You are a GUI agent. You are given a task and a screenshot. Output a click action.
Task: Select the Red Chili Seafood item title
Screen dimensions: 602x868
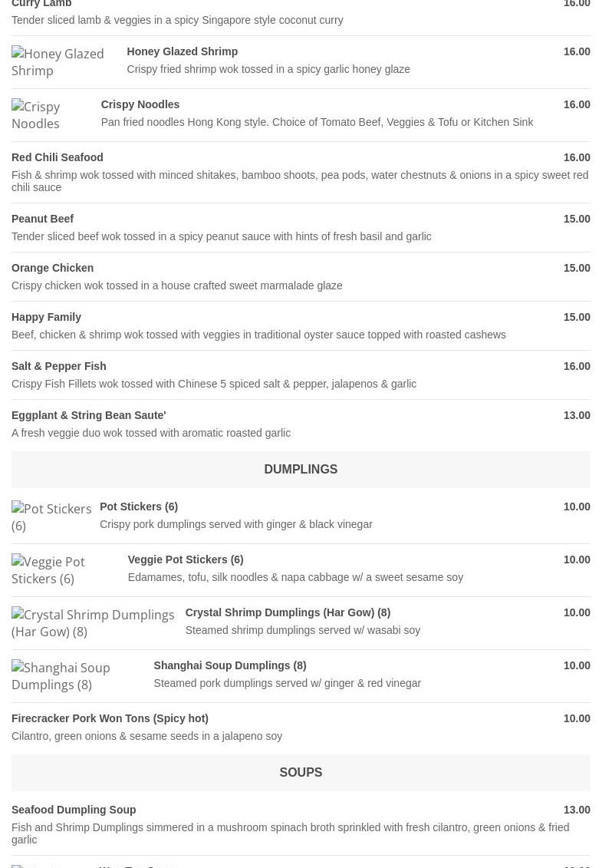[58, 157]
